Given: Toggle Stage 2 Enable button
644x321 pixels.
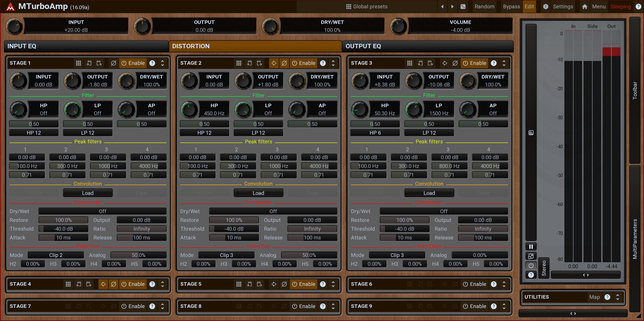Looking at the screenshot, I should click(x=304, y=63).
